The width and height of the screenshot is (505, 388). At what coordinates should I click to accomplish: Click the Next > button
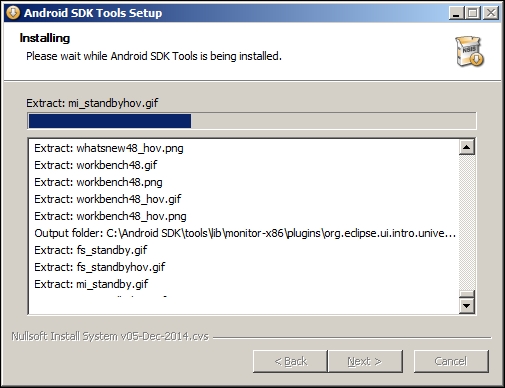pyautogui.click(x=365, y=361)
